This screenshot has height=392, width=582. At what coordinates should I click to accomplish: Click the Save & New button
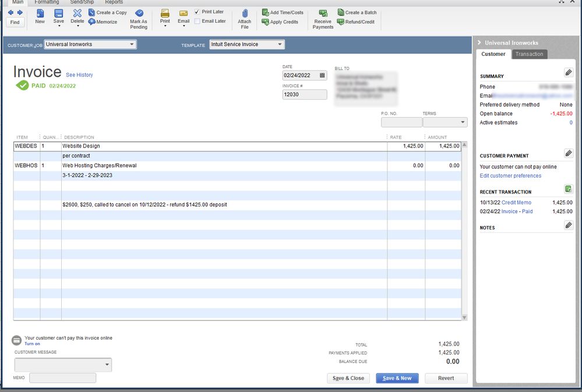397,378
